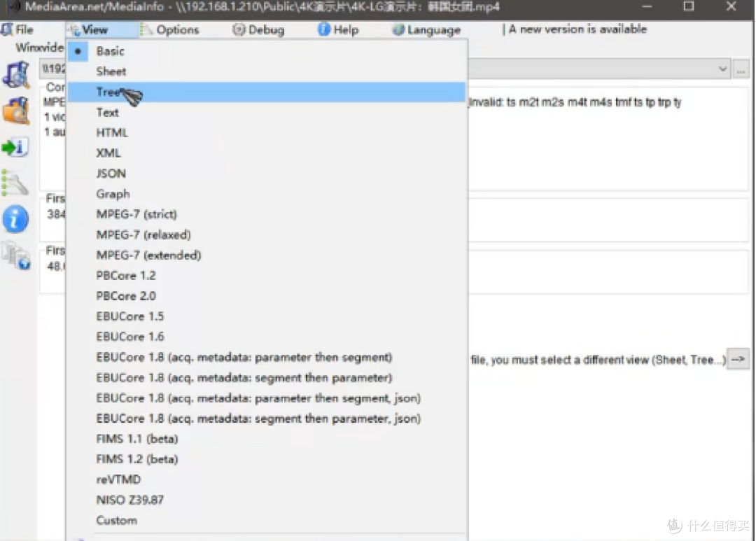The width and height of the screenshot is (756, 541).
Task: Select the Sheet view
Action: point(266,71)
